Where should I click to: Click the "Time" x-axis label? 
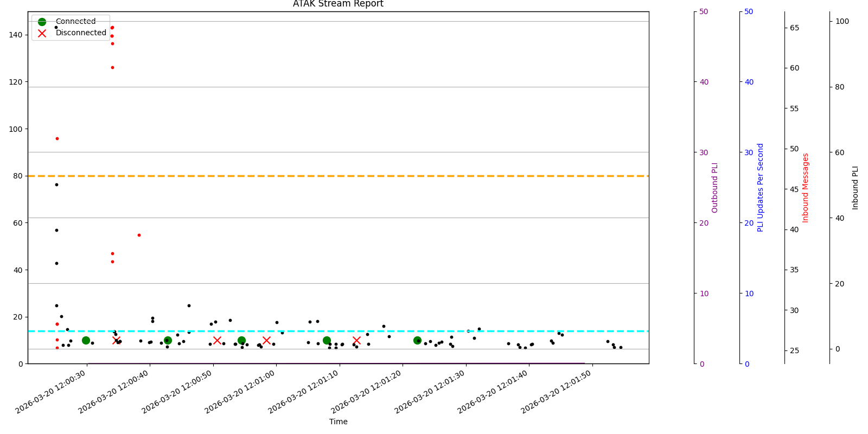(x=338, y=422)
